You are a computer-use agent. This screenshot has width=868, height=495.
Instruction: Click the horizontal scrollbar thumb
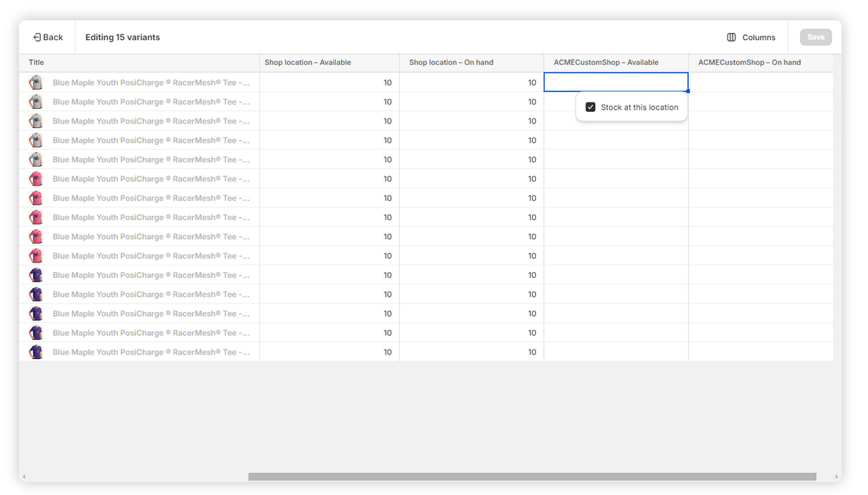(x=532, y=477)
